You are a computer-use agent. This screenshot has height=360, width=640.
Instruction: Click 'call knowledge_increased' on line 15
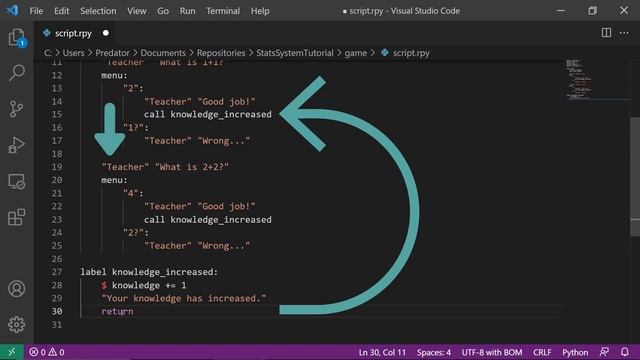point(207,114)
